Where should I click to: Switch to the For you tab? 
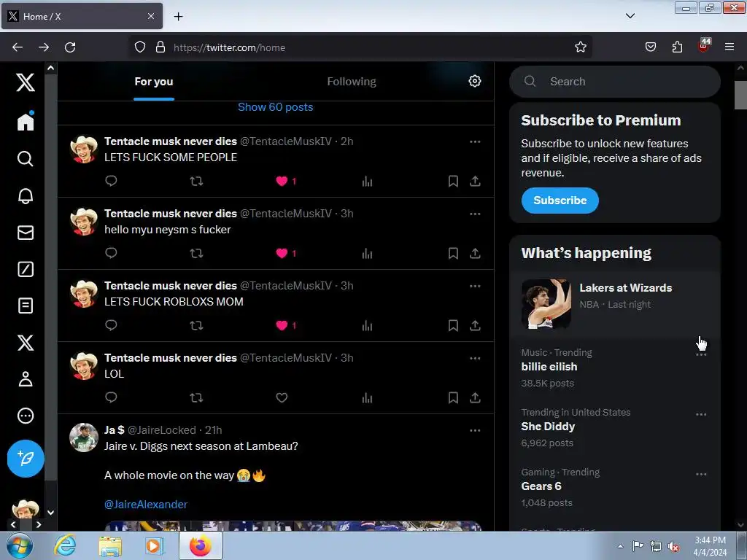pyautogui.click(x=154, y=82)
